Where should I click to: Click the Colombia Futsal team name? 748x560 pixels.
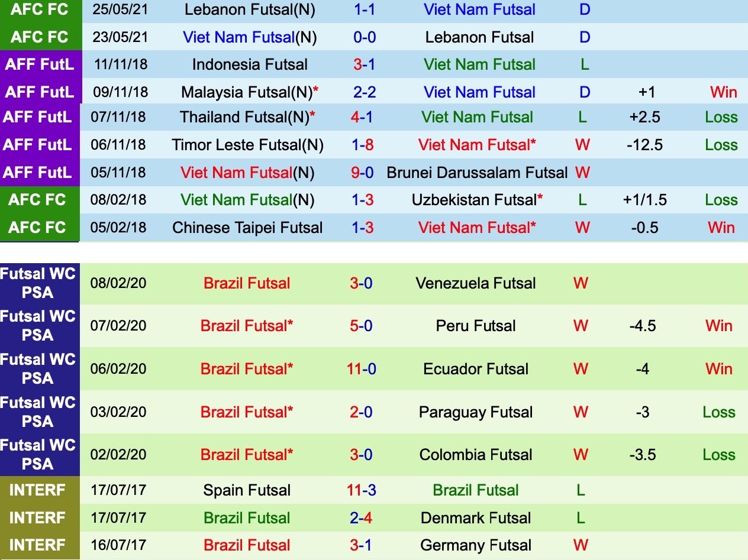point(476,455)
